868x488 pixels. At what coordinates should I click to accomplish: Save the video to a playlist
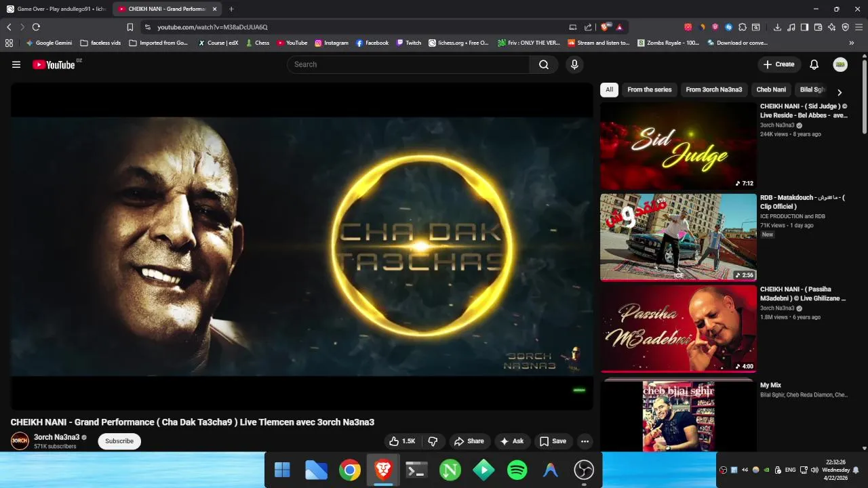point(553,441)
